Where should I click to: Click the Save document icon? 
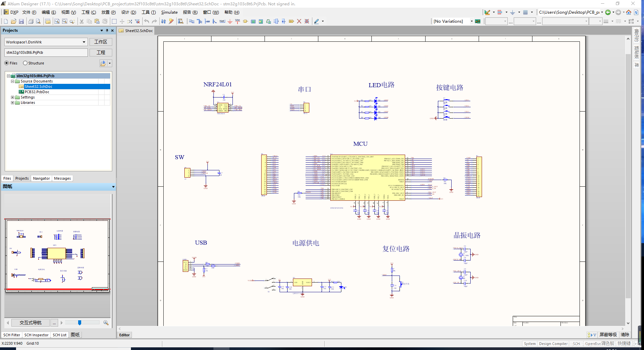[x=21, y=21]
